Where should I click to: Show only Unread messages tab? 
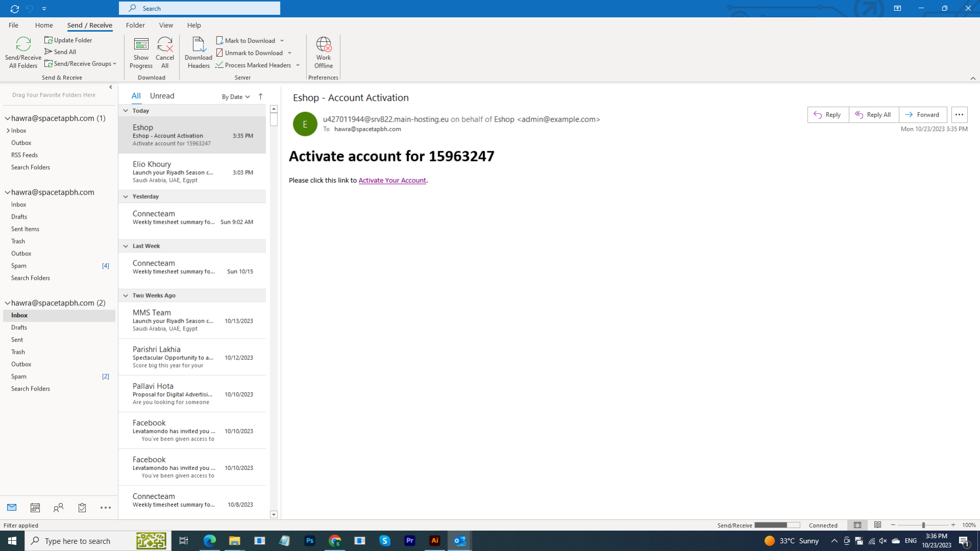[162, 96]
